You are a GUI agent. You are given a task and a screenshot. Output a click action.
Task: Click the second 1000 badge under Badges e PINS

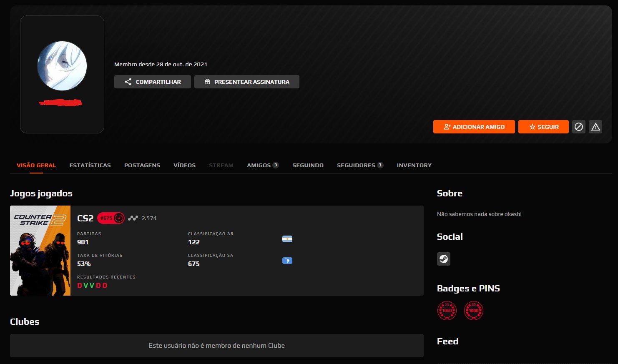point(473,311)
